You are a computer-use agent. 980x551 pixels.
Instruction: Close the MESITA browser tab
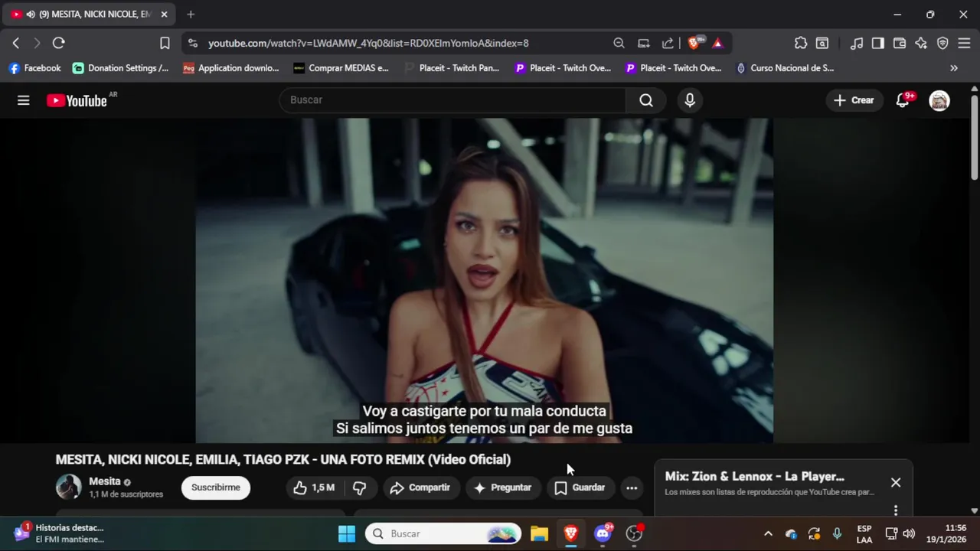164,15
